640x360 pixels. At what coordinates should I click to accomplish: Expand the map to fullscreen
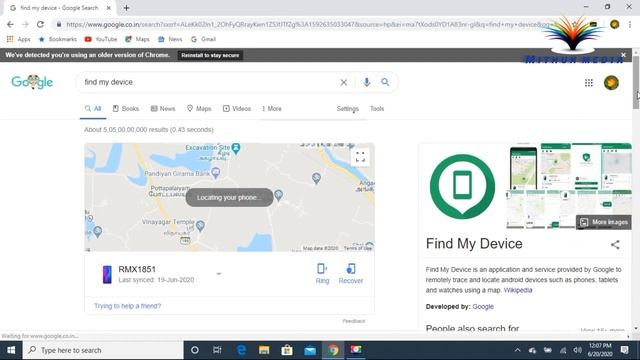pos(360,157)
